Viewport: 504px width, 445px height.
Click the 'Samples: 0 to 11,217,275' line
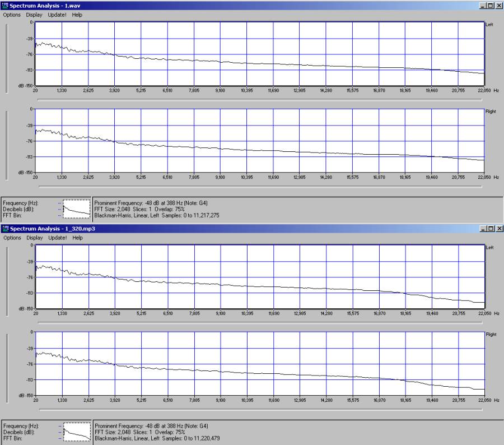pos(190,215)
